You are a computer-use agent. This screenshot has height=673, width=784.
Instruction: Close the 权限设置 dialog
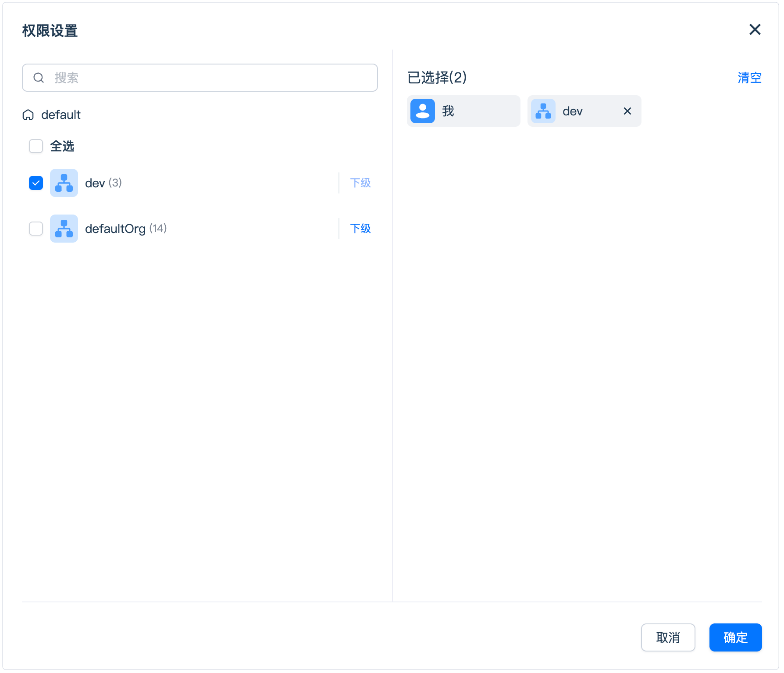(x=755, y=29)
